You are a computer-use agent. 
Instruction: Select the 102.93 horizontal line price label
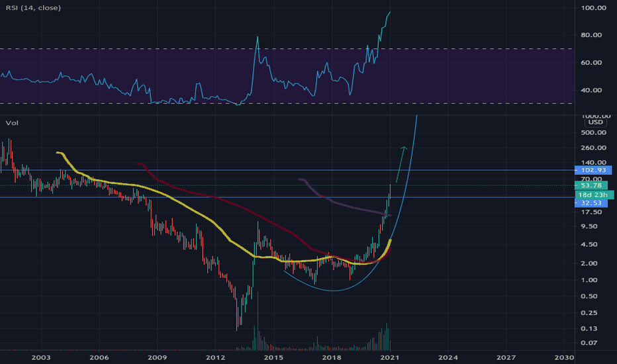coord(593,170)
